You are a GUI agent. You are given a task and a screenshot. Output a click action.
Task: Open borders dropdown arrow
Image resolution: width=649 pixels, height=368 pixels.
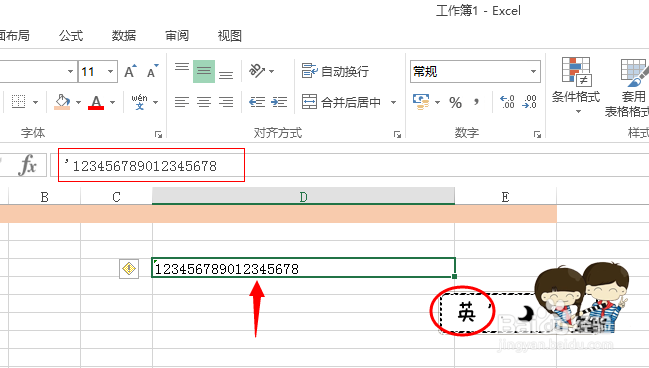click(36, 102)
